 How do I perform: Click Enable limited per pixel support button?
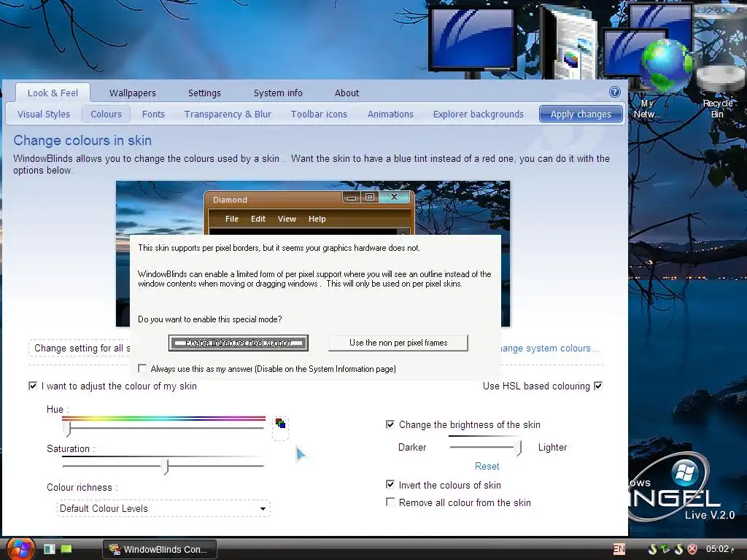pyautogui.click(x=239, y=343)
